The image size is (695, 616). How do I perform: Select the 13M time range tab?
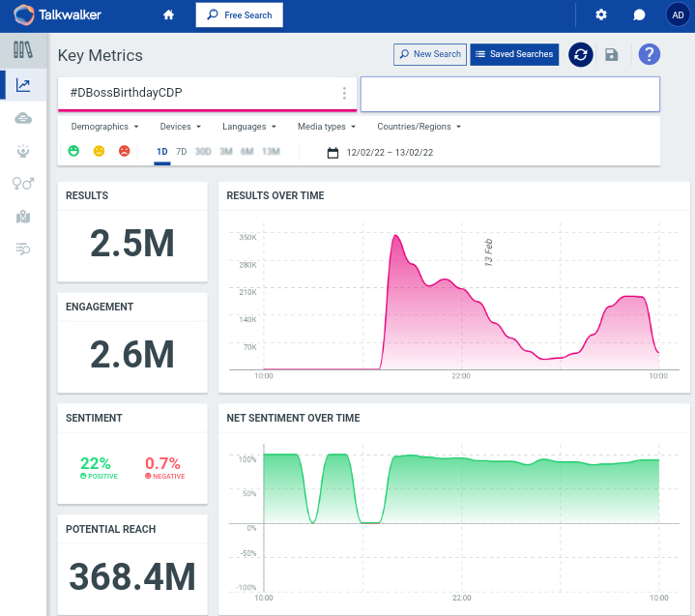coord(271,152)
